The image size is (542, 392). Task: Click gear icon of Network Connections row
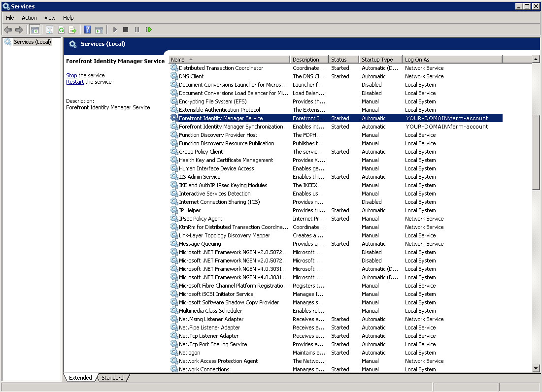coord(174,369)
